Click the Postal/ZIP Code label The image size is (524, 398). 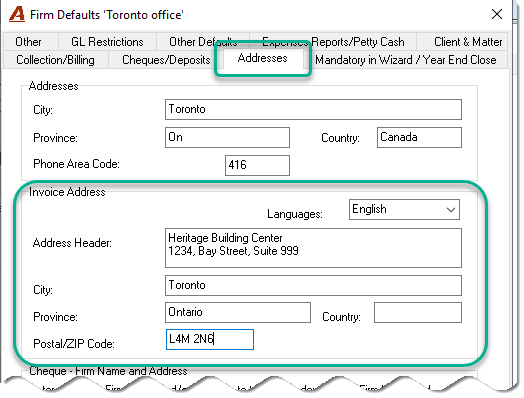tap(74, 344)
